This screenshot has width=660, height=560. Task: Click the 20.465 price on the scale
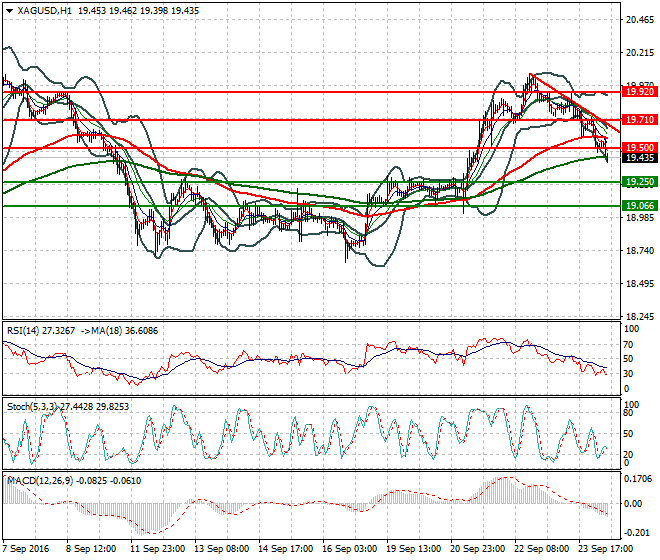(x=640, y=20)
